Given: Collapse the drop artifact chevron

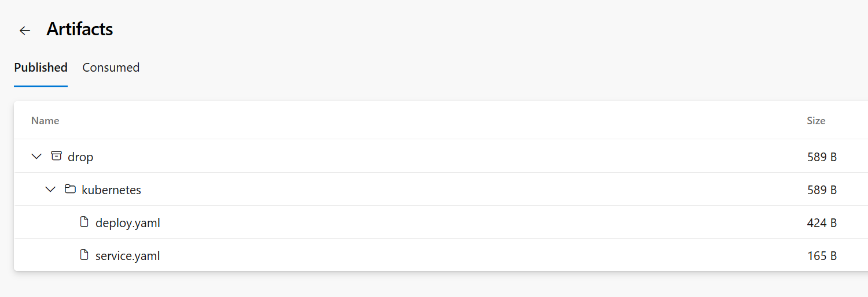Looking at the screenshot, I should [x=36, y=156].
